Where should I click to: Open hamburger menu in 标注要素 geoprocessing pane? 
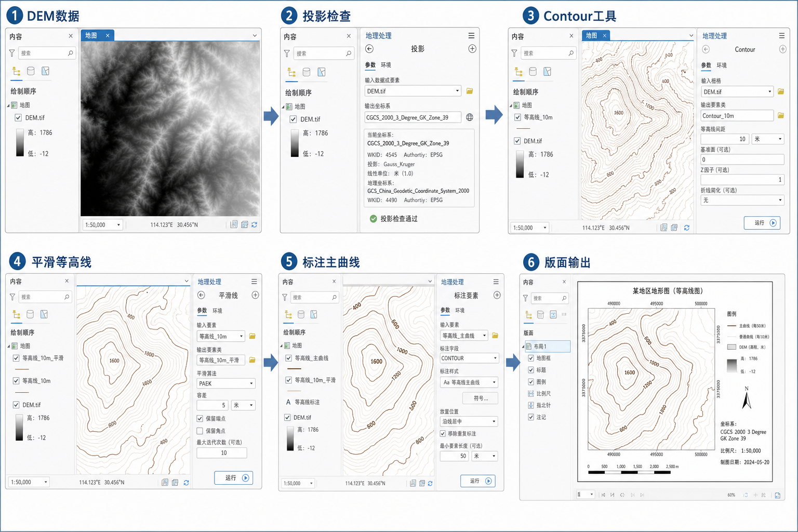[x=496, y=282]
